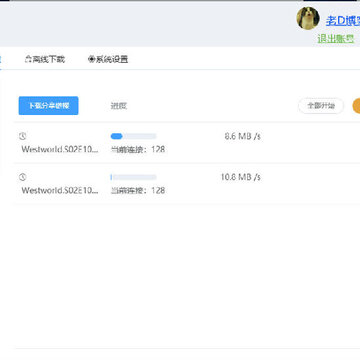Image resolution: width=360 pixels, height=360 pixels.
Task: Open the 离线下载 offline download tab
Action: click(45, 59)
